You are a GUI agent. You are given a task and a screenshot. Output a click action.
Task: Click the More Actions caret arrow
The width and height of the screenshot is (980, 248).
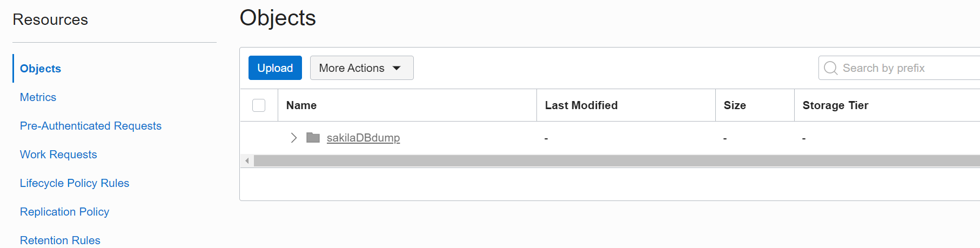(397, 68)
